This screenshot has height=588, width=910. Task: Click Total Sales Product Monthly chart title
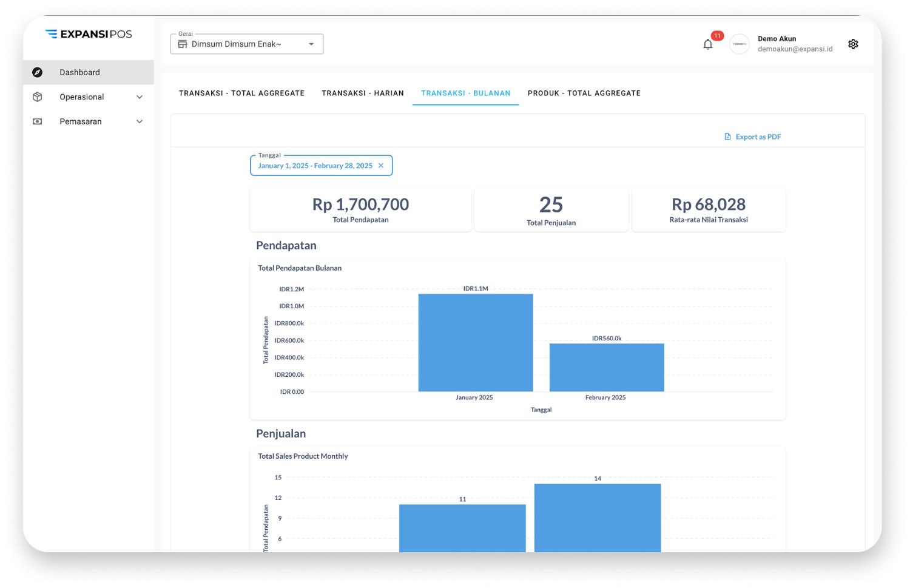coord(303,456)
